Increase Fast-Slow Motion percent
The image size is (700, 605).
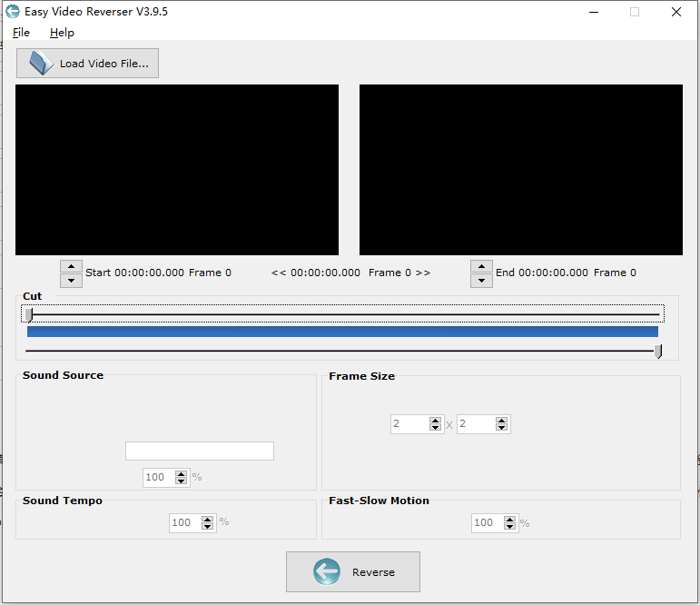pos(509,519)
